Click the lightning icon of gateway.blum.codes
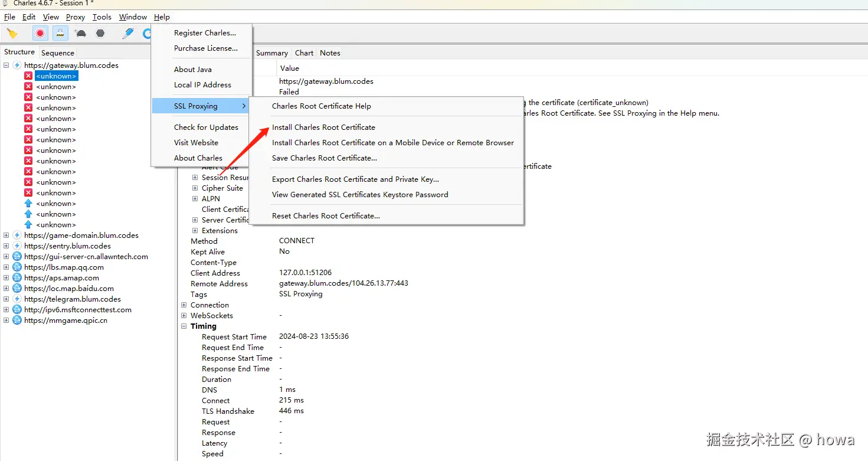 [17, 65]
